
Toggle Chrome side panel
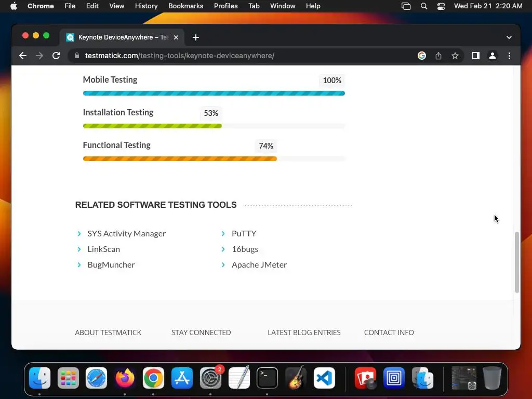pyautogui.click(x=476, y=56)
